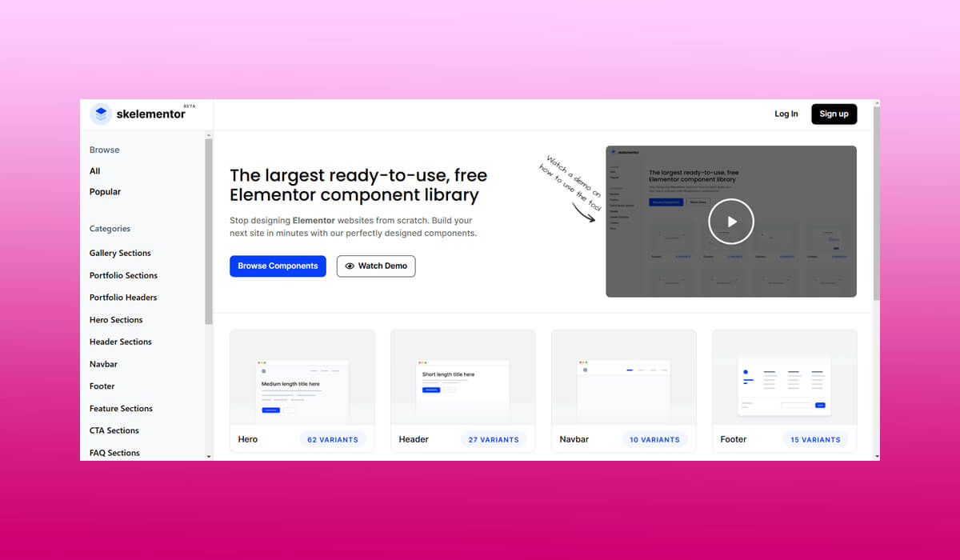Open the CTA Sections category
The width and height of the screenshot is (960, 560).
[x=114, y=430]
